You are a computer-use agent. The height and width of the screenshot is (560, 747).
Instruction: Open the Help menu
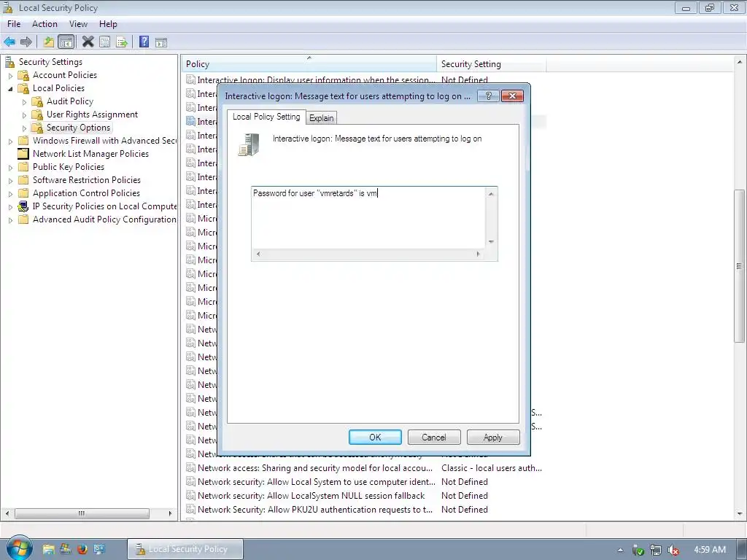click(108, 24)
